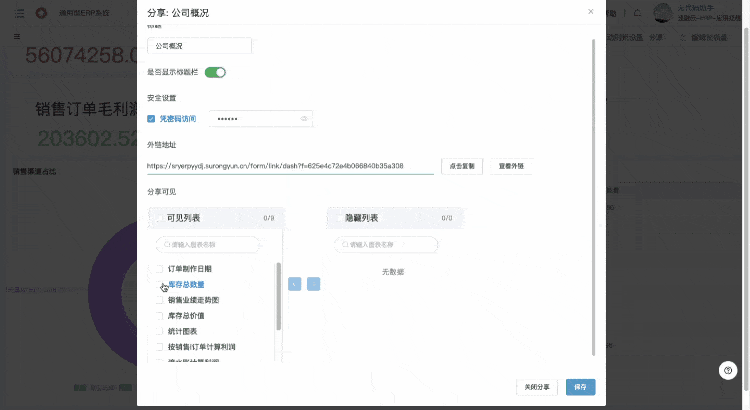Image resolution: width=750 pixels, height=410 pixels.
Task: Check the 库存总数量 checkbox
Action: point(160,285)
